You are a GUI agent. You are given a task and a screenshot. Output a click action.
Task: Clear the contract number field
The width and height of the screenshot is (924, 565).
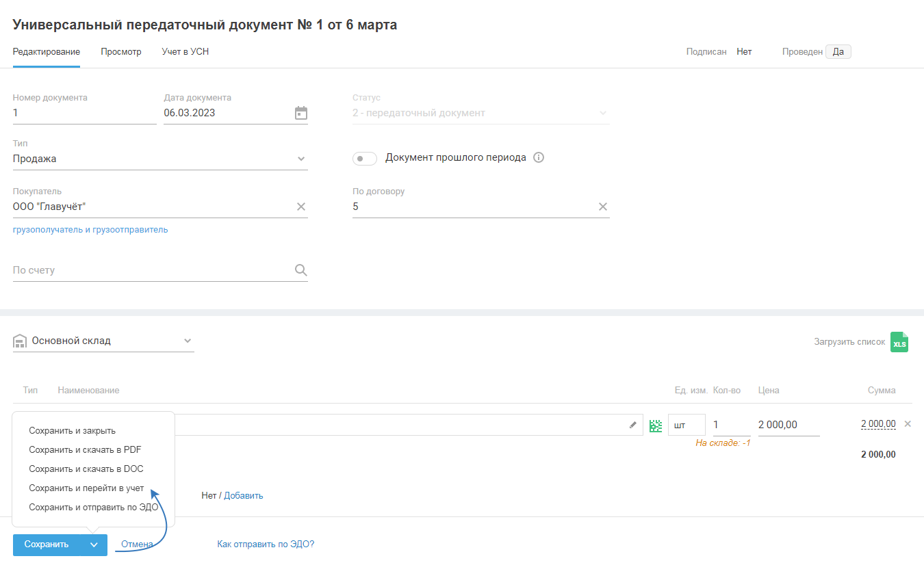[603, 207]
